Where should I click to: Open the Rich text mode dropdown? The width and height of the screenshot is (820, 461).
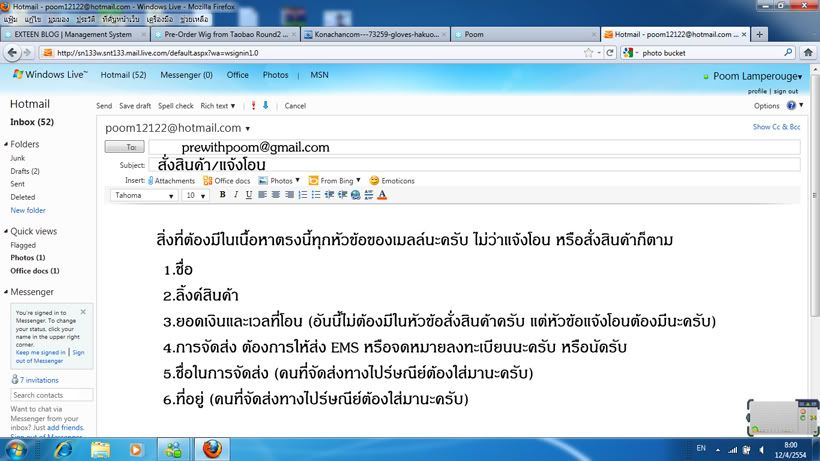[218, 106]
